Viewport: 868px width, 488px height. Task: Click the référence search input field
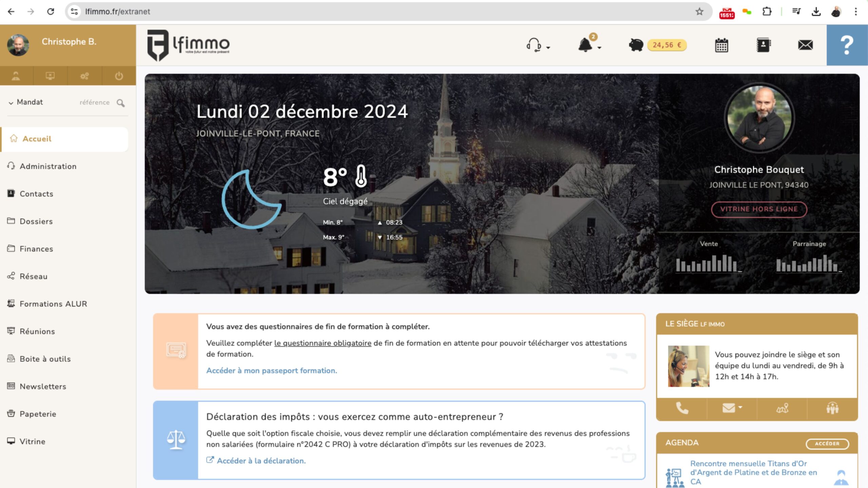click(x=94, y=102)
